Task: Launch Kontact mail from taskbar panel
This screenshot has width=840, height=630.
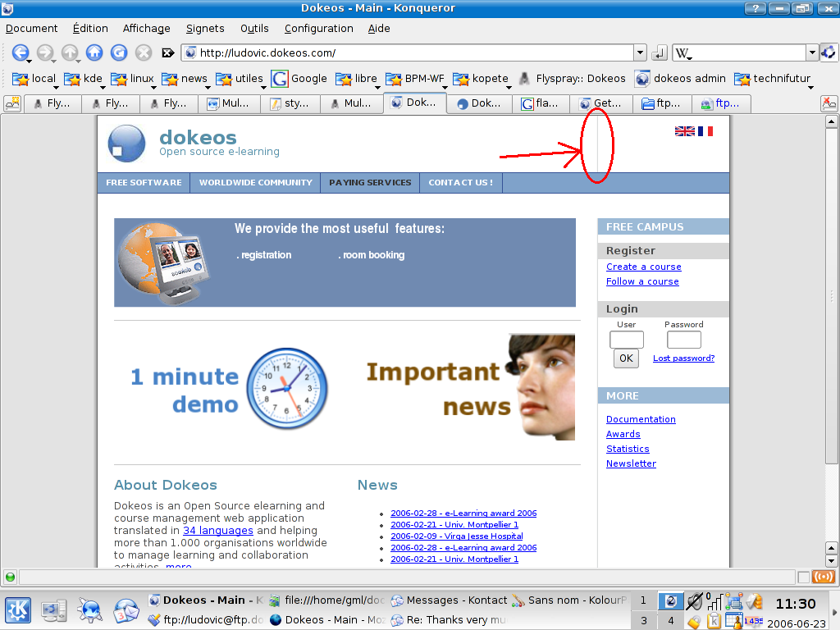Action: pos(126,610)
